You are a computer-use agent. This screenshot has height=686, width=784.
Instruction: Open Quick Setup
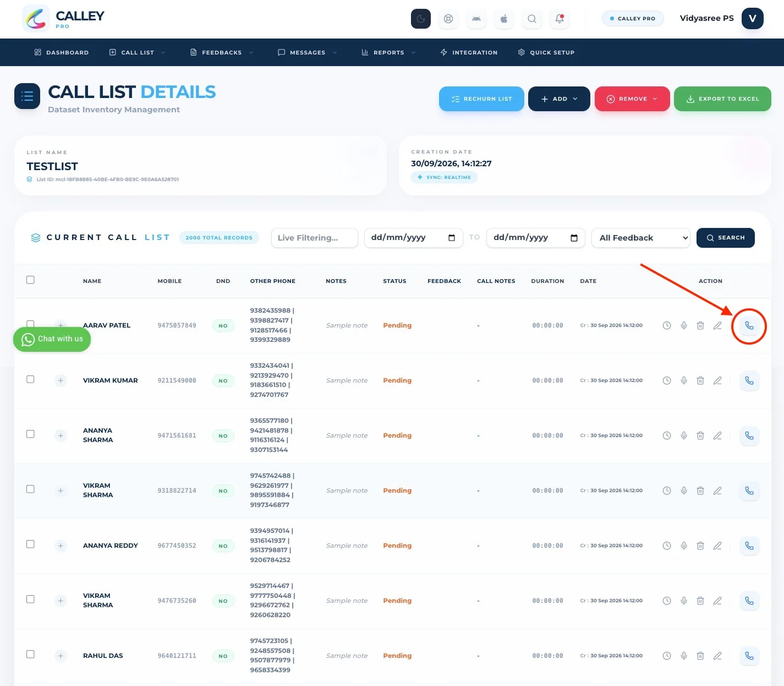point(546,52)
